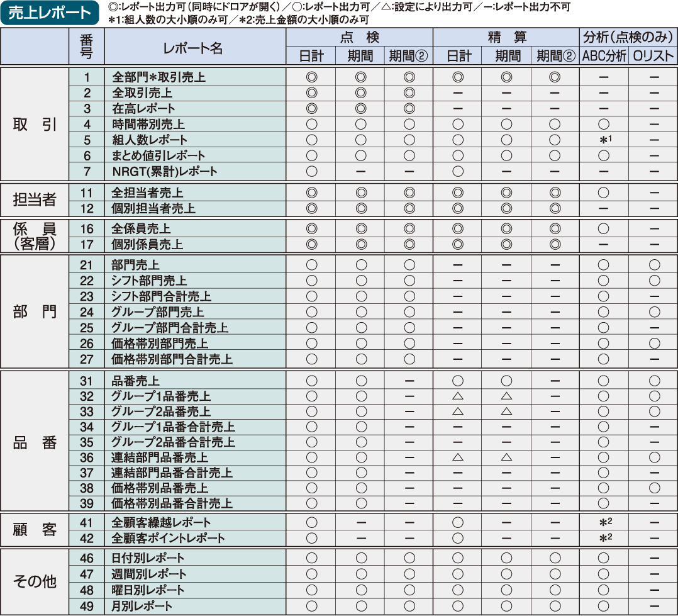678x616 pixels.
Task: Click triangle for 連結部門品番売上 under 精算 期間
Action: (x=506, y=457)
